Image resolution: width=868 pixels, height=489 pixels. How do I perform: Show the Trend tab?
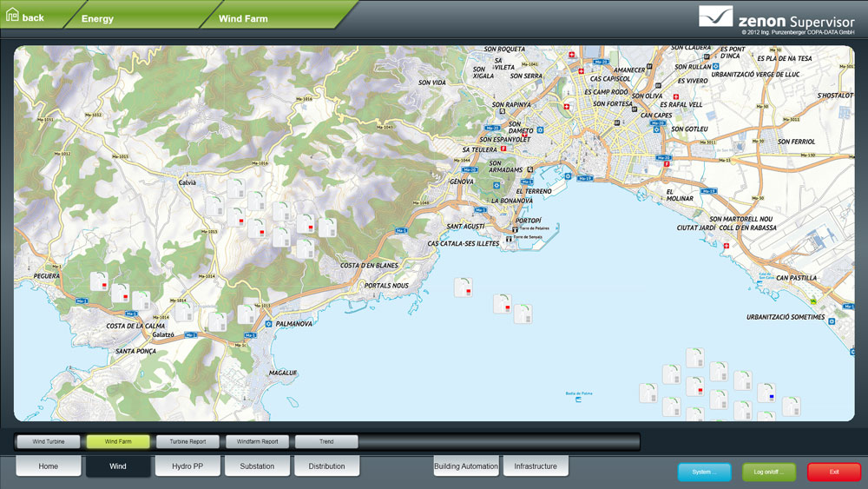click(x=326, y=441)
